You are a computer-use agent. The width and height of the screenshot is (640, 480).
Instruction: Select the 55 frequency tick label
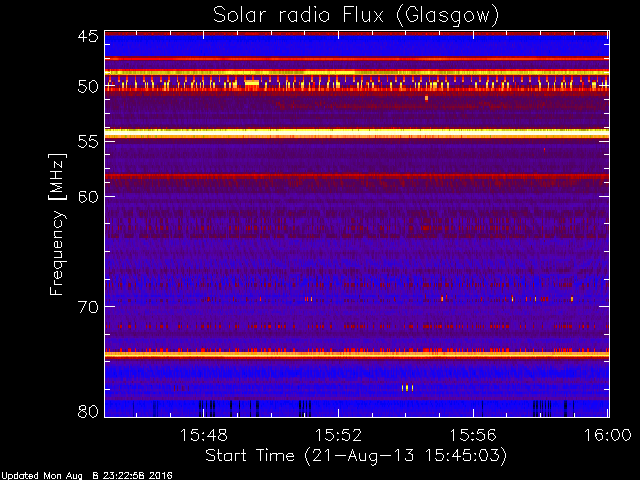click(x=88, y=142)
